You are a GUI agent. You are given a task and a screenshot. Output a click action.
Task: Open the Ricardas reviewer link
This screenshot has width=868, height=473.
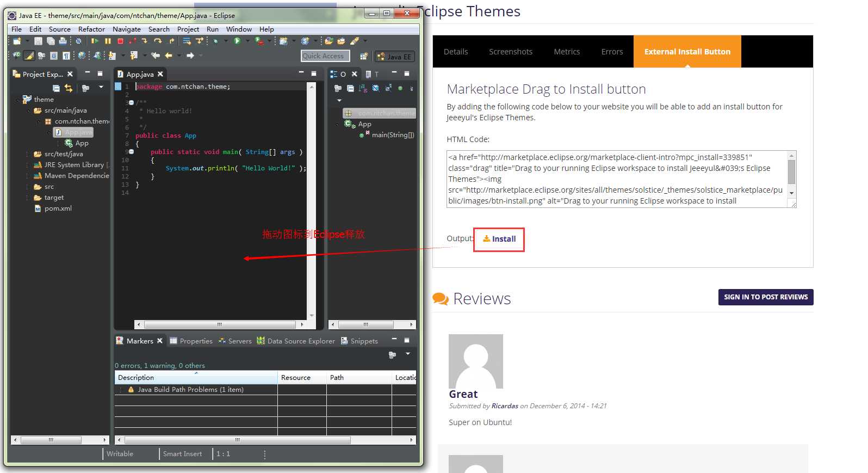click(505, 406)
